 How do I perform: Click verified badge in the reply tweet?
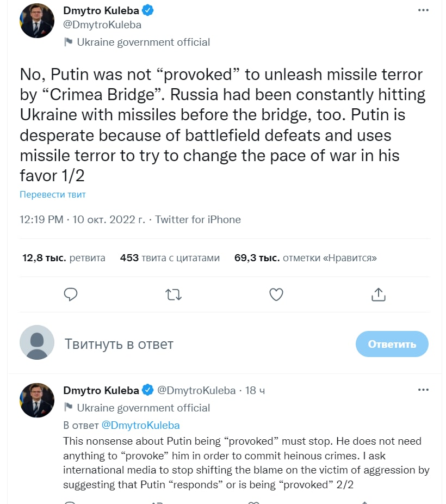(x=147, y=390)
